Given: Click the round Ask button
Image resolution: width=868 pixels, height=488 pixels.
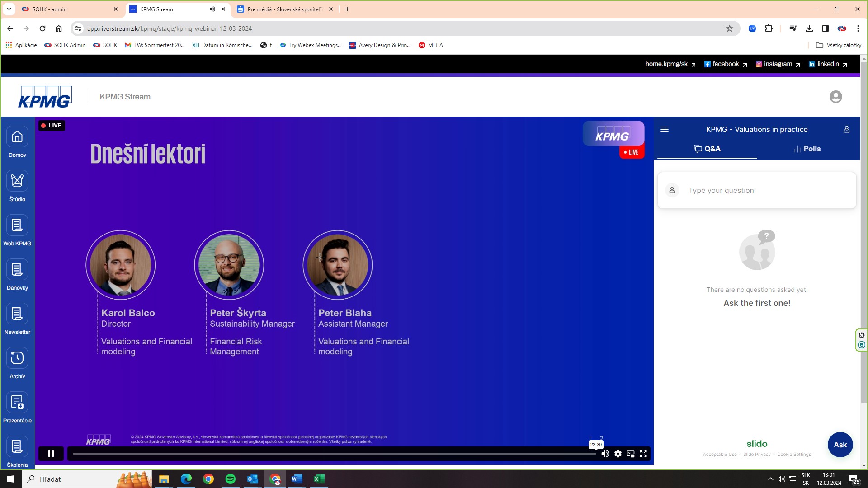Looking at the screenshot, I should [840, 445].
